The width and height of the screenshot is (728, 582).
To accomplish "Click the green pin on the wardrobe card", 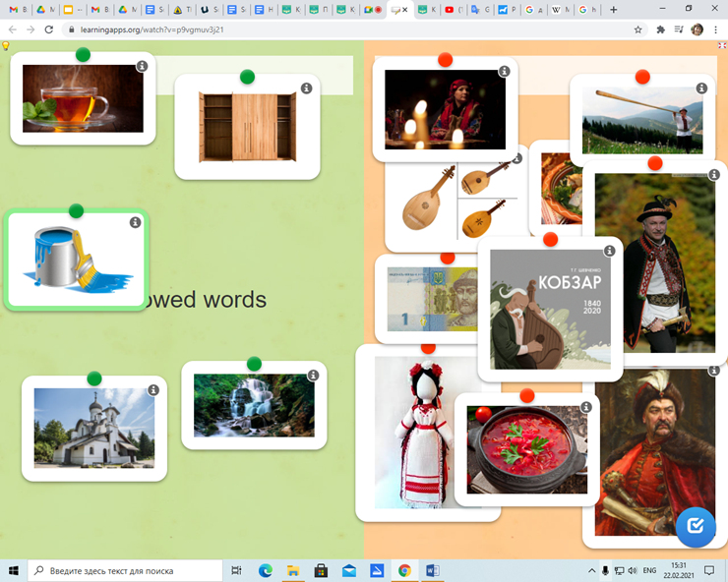I will 247,77.
